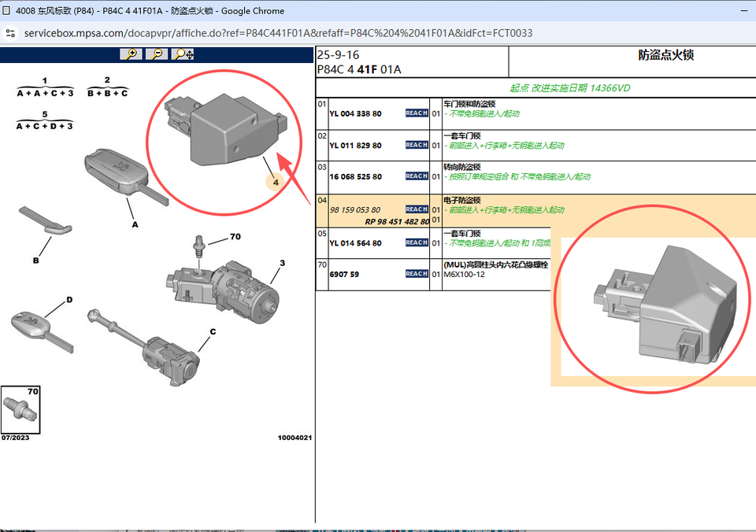Click part number 16 068 525 80
The width and height of the screenshot is (756, 532).
tap(355, 177)
